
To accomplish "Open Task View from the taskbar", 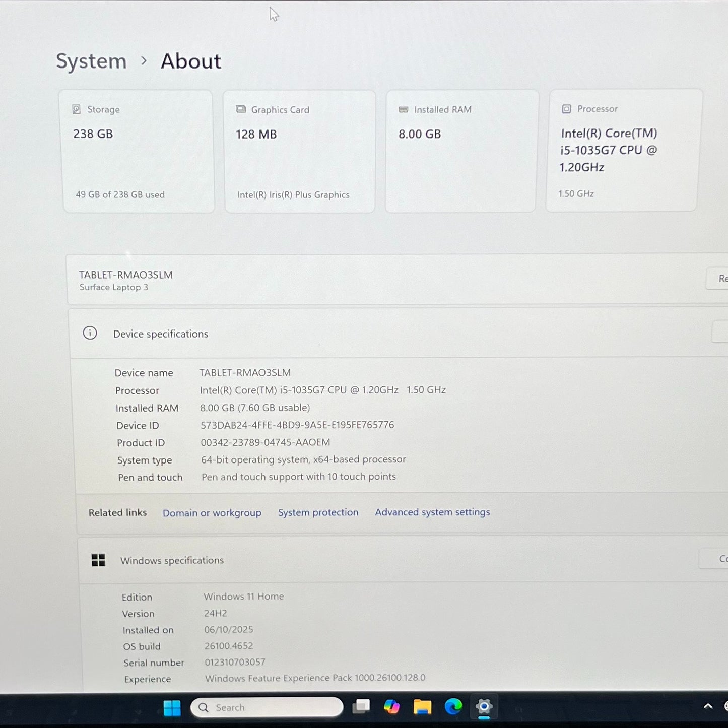I will 362,707.
